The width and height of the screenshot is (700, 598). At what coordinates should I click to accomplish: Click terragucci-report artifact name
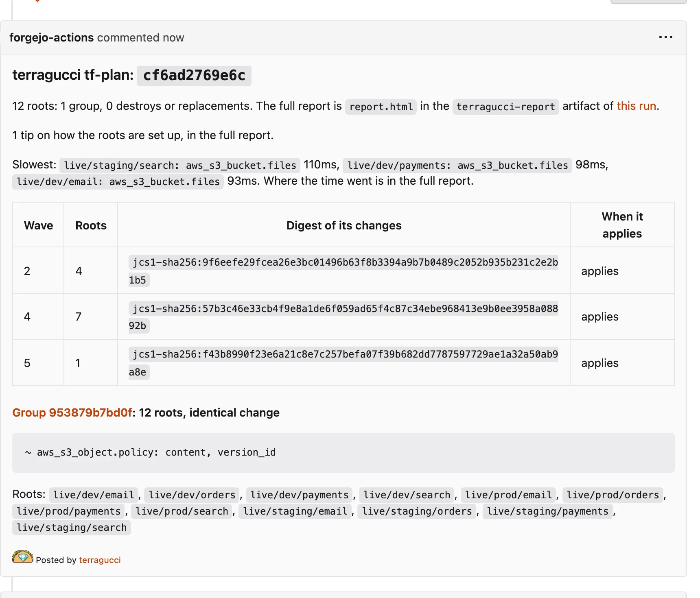coord(505,107)
